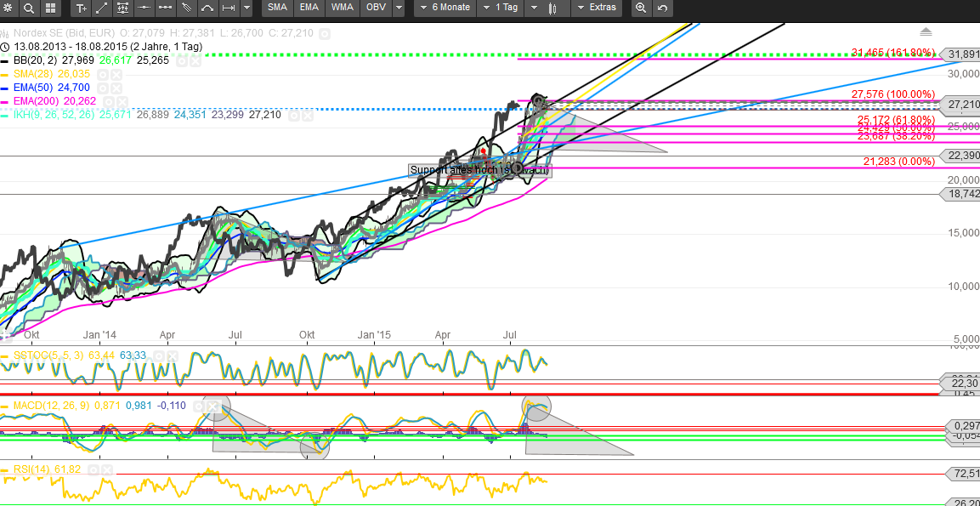980x506 pixels.
Task: Click the Nordex SE chart-type icon
Action: tap(4, 32)
